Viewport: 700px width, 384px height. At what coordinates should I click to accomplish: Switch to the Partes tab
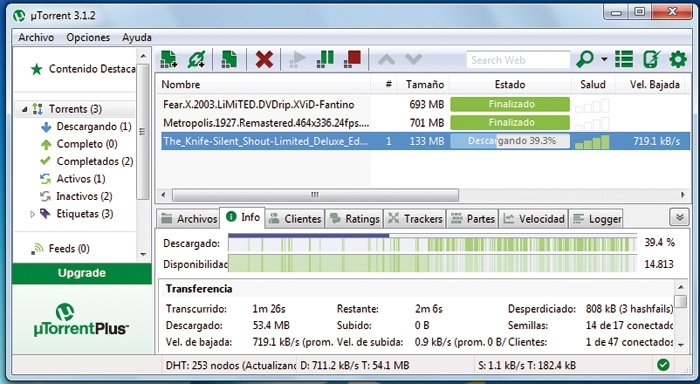pos(473,219)
